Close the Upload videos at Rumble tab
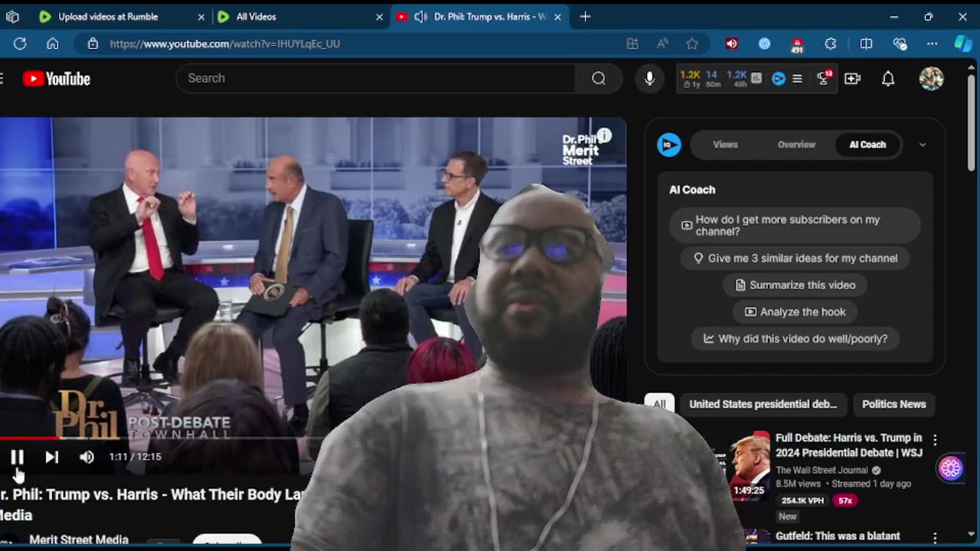Screen dimensions: 980x551 (201, 16)
